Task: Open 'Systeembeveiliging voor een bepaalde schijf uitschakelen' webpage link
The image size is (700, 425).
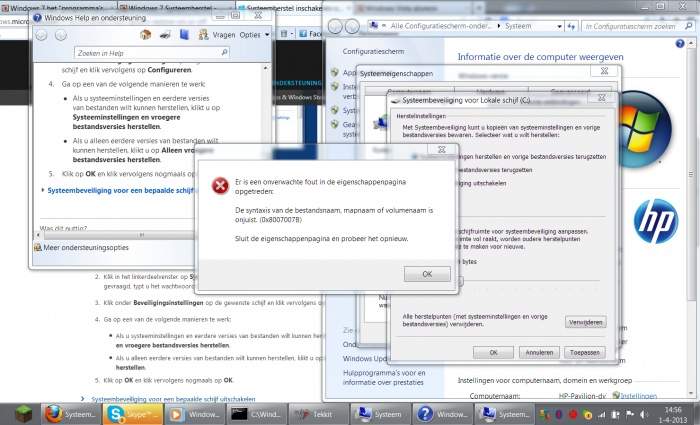Action: [173, 399]
